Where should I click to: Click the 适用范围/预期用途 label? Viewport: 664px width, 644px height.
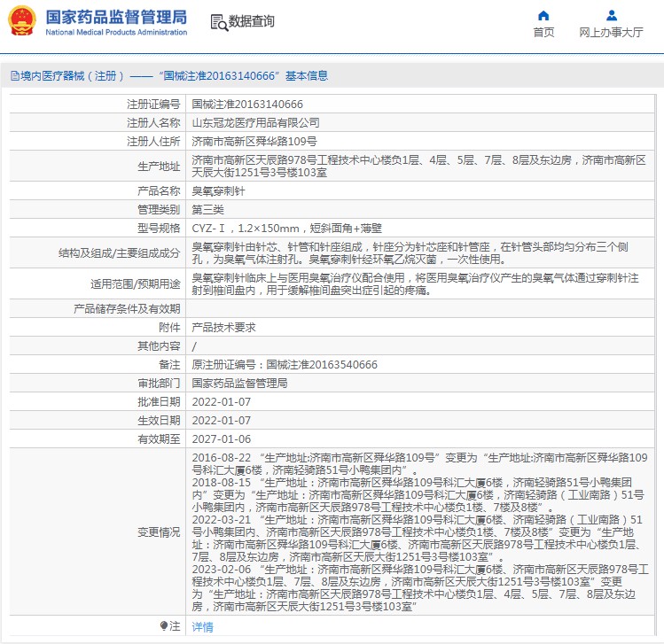[x=136, y=284]
